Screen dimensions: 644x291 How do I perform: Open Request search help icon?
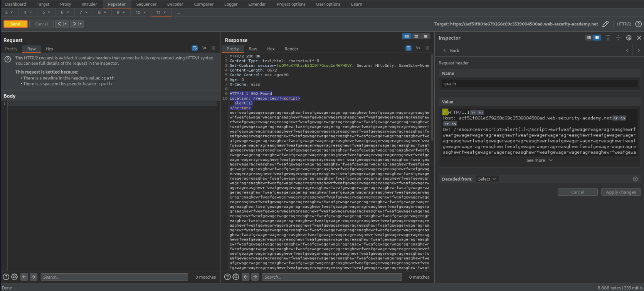(6, 277)
